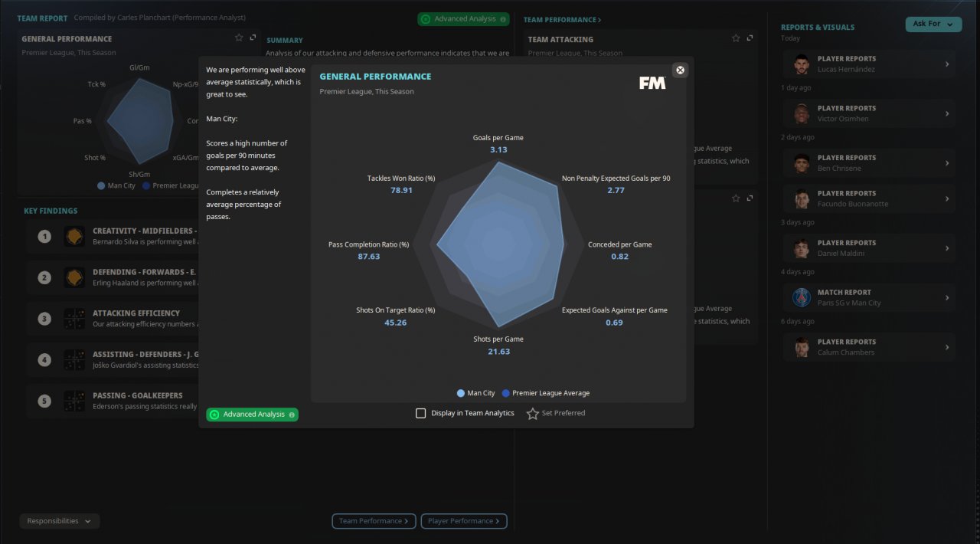
Task: Open the Team Performance header link
Action: click(x=562, y=20)
